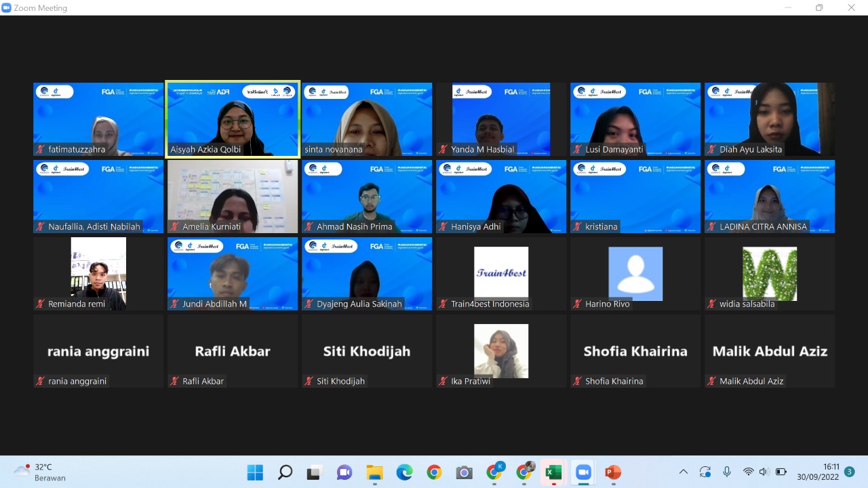The width and height of the screenshot is (868, 488).
Task: Open the clock showing 16:11 30/09/2022
Action: click(822, 472)
